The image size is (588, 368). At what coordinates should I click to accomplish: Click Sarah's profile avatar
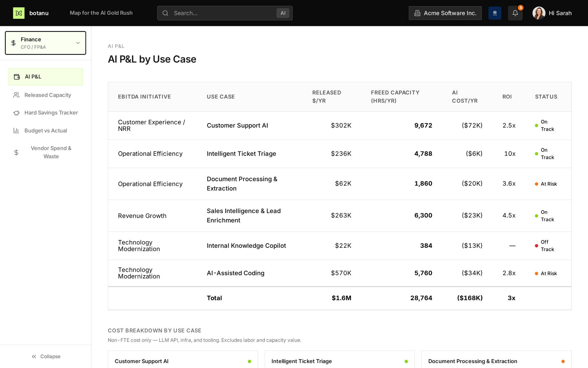pyautogui.click(x=539, y=13)
